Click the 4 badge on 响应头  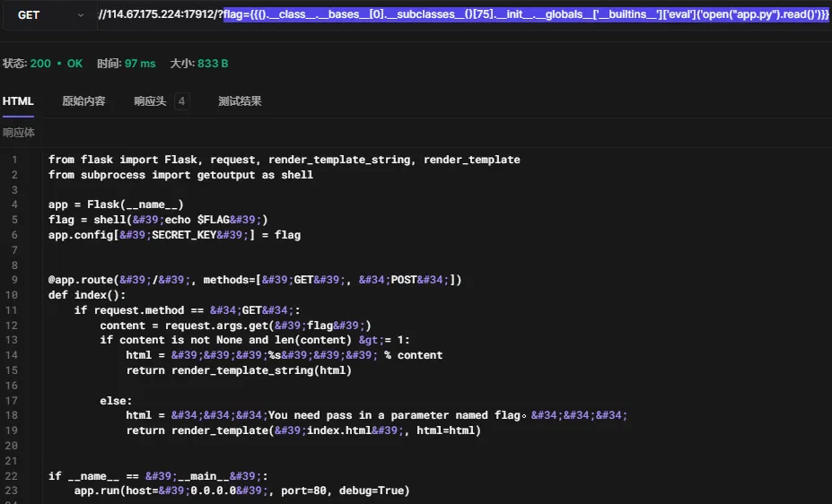182,101
